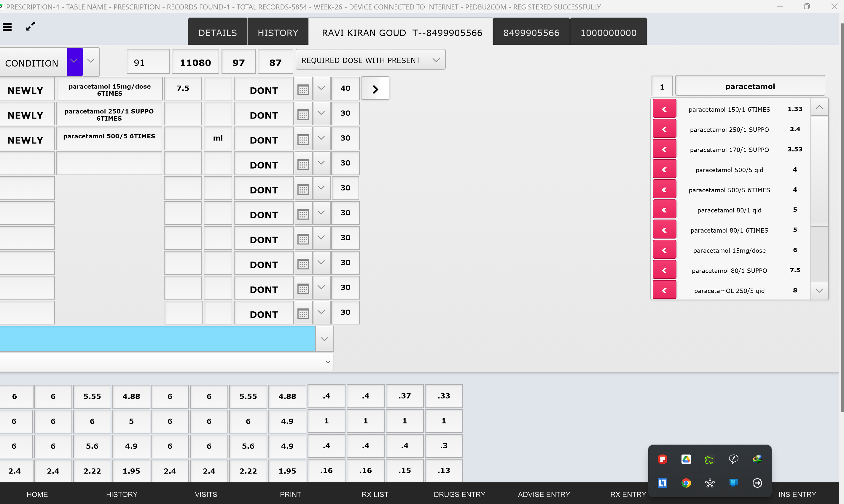Open DRUGS ENTRY from bottom menu

459,494
